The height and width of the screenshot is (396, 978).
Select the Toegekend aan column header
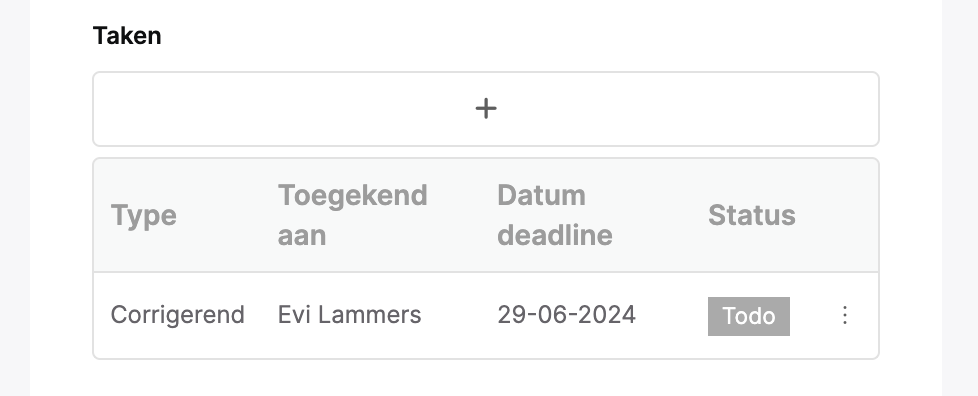[352, 215]
